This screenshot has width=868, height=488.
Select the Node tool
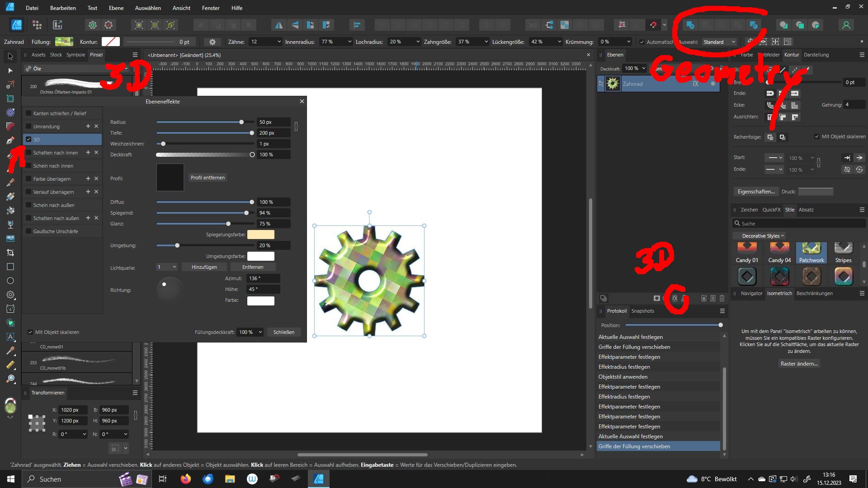[10, 70]
